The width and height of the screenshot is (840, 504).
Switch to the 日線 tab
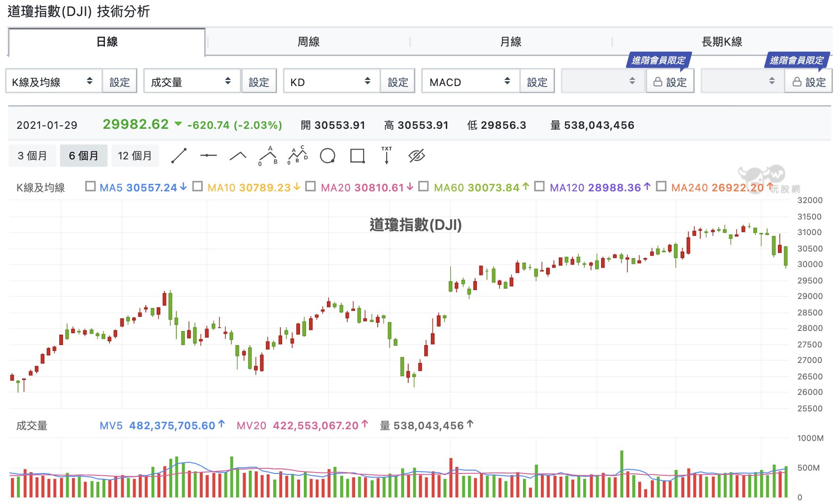tap(107, 42)
